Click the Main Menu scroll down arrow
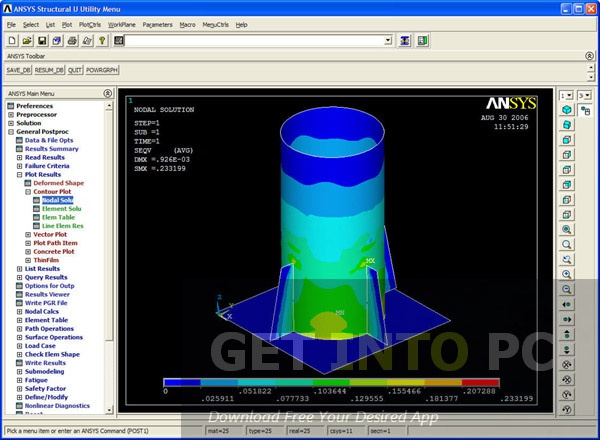Viewport: 600px width, 440px height. (x=109, y=410)
